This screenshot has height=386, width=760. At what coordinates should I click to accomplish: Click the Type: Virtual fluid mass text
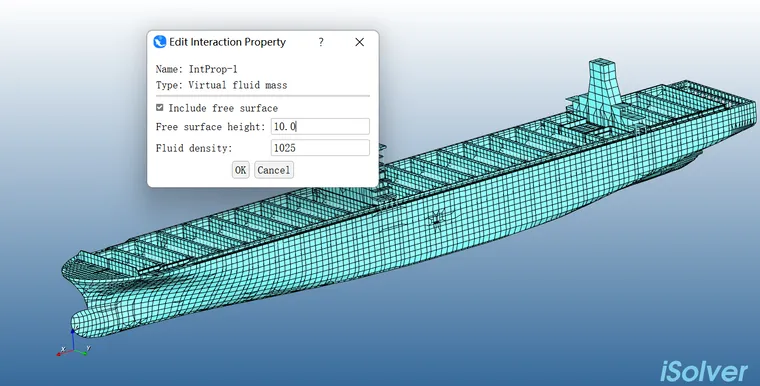coord(222,85)
